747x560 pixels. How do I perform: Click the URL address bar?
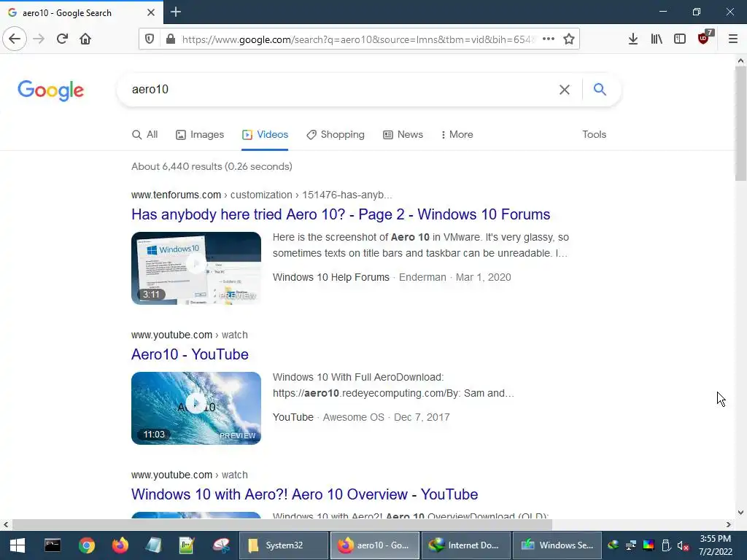(357, 39)
